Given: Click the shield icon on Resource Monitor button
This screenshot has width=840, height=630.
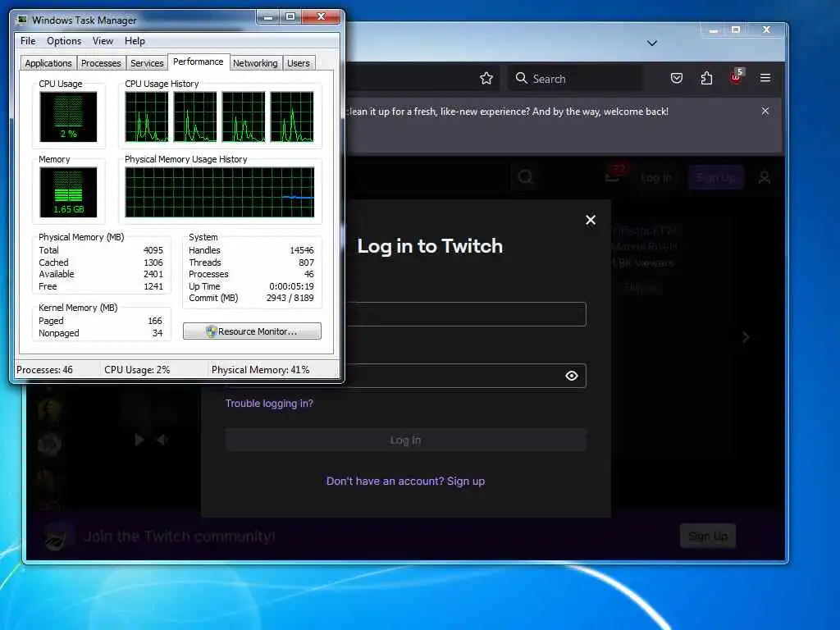Looking at the screenshot, I should click(x=211, y=331).
